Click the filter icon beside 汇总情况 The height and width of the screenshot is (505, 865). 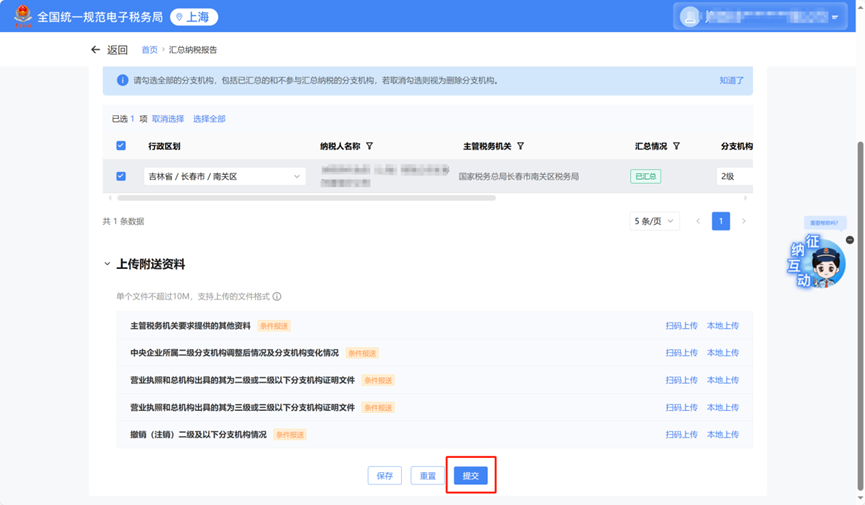677,146
